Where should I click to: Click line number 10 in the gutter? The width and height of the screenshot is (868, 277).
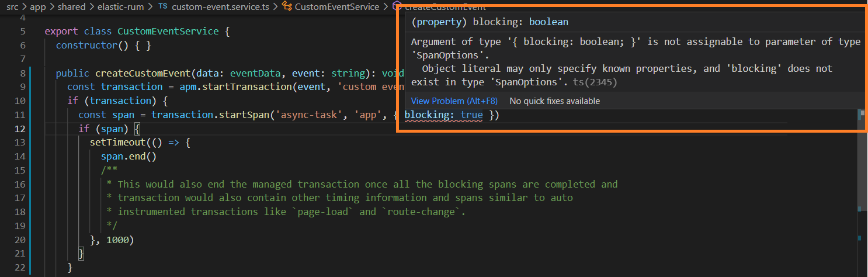click(20, 101)
